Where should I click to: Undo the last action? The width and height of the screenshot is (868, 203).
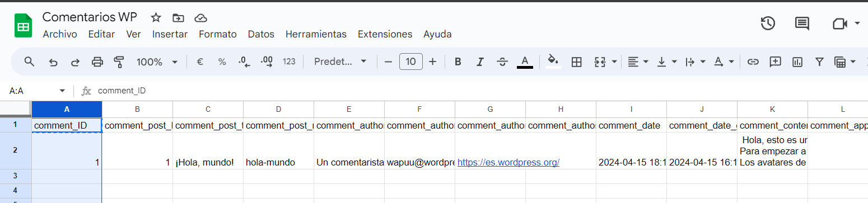tap(53, 62)
